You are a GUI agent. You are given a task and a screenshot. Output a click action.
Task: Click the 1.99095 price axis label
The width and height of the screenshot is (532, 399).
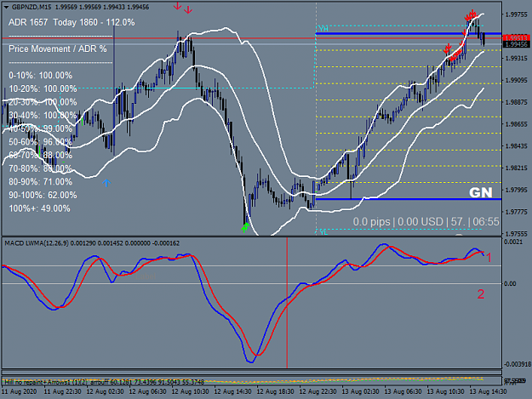pyautogui.click(x=517, y=80)
